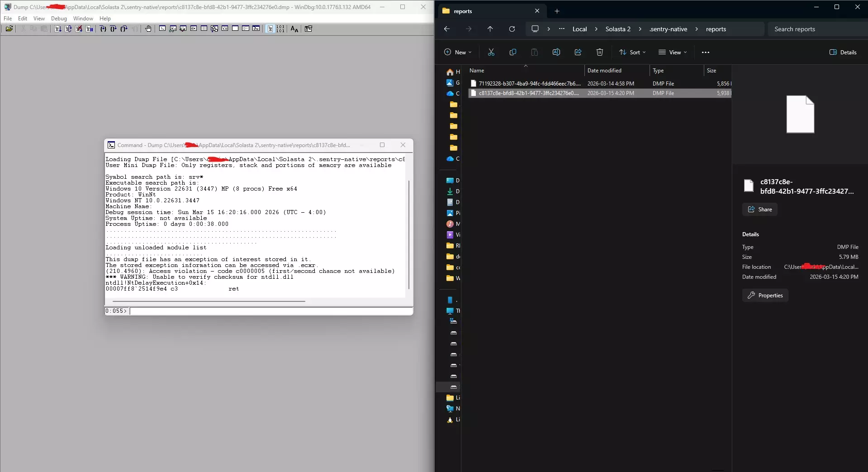Open the Command Browser window from toolbar
Viewport: 868px width, 472px height.
256,29
